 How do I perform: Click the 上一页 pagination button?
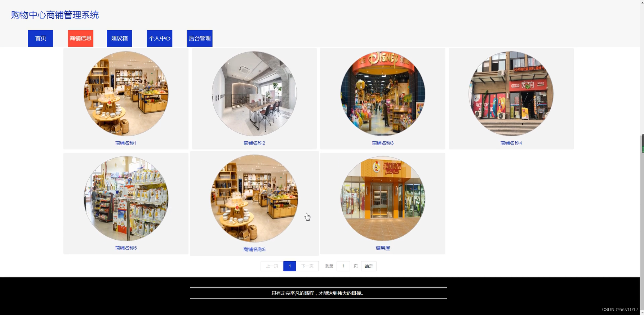pos(272,266)
